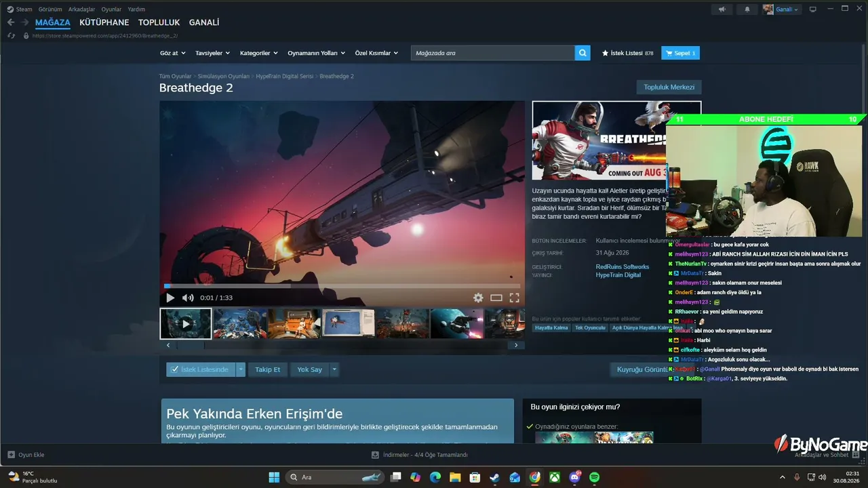
Task: Click the magnifier search button in store
Action: point(583,53)
